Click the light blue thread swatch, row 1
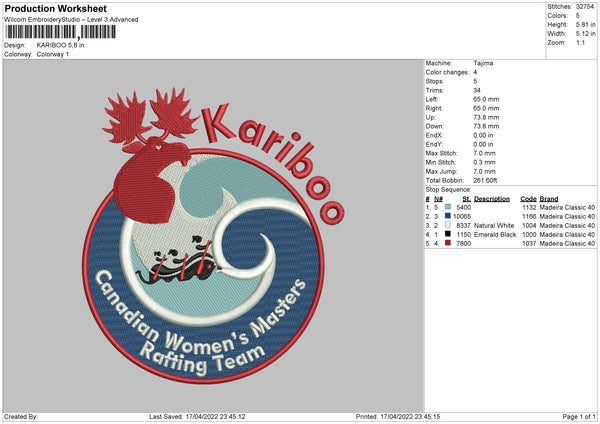The image size is (600, 424). [x=448, y=207]
